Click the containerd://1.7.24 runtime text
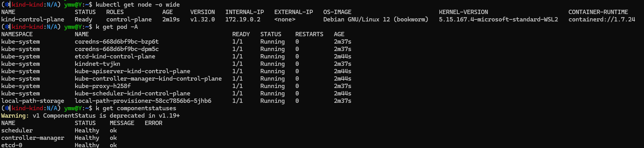This screenshot has width=644, height=148. coord(602,19)
